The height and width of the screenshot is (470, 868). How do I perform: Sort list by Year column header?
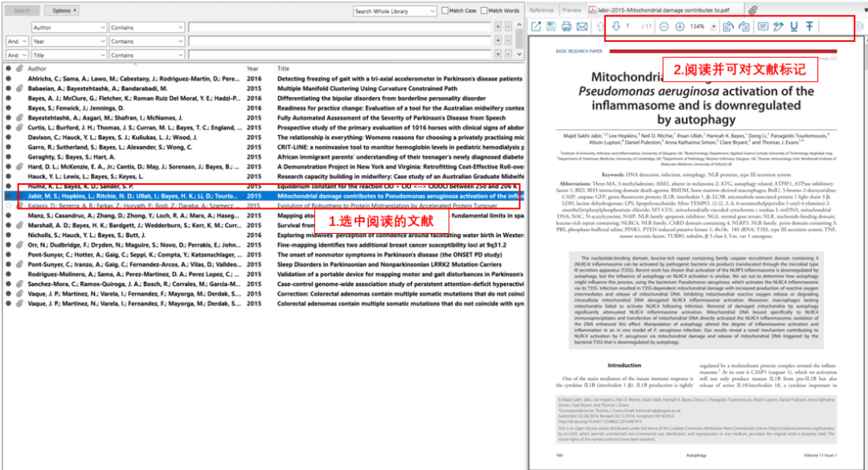[x=252, y=68]
